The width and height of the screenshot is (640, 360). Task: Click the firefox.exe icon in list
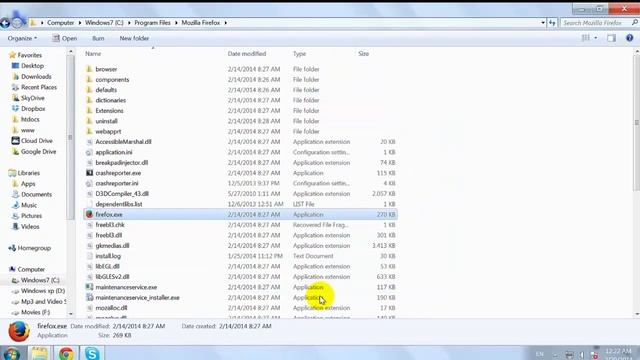(x=89, y=214)
